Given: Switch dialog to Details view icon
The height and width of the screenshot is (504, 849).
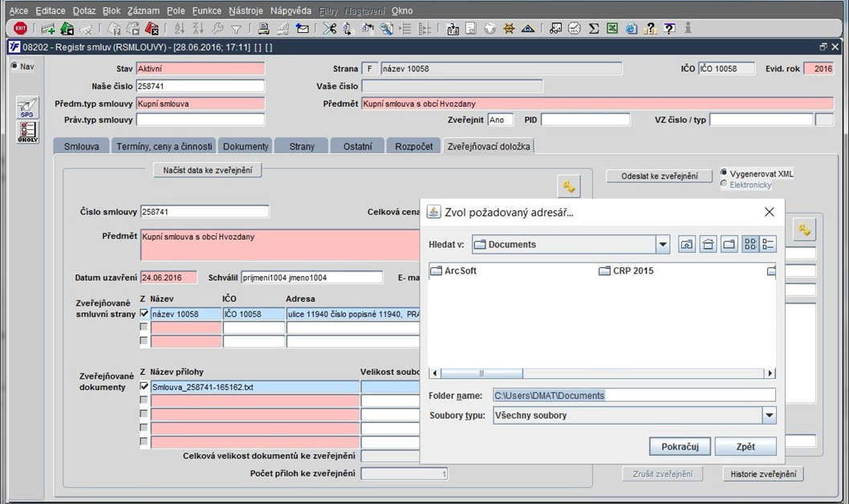Looking at the screenshot, I should click(768, 244).
